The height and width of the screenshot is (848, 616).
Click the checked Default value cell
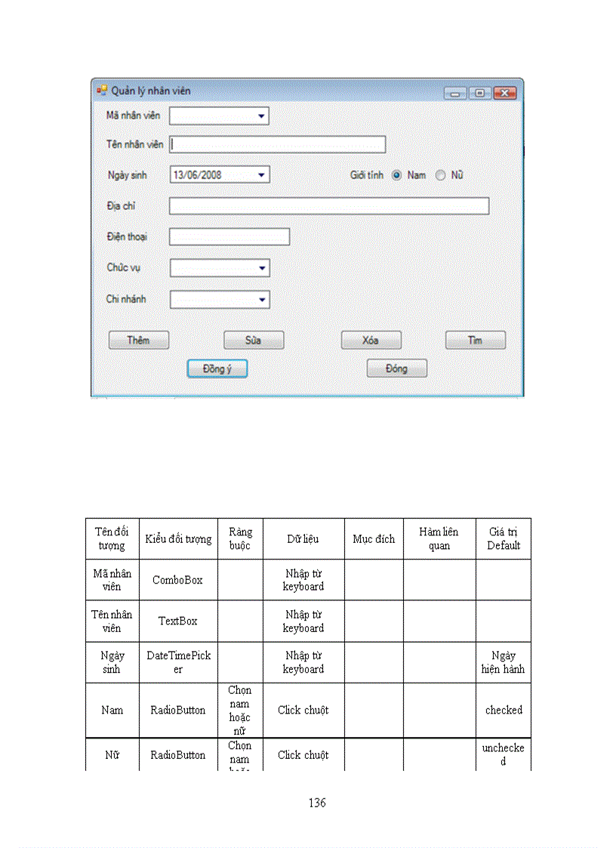(x=504, y=710)
